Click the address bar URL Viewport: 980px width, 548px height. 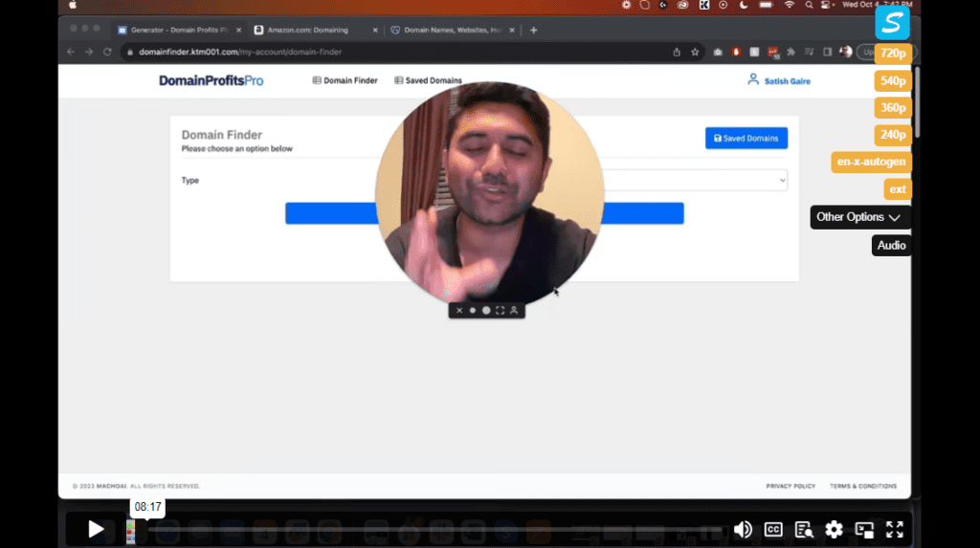(x=240, y=52)
